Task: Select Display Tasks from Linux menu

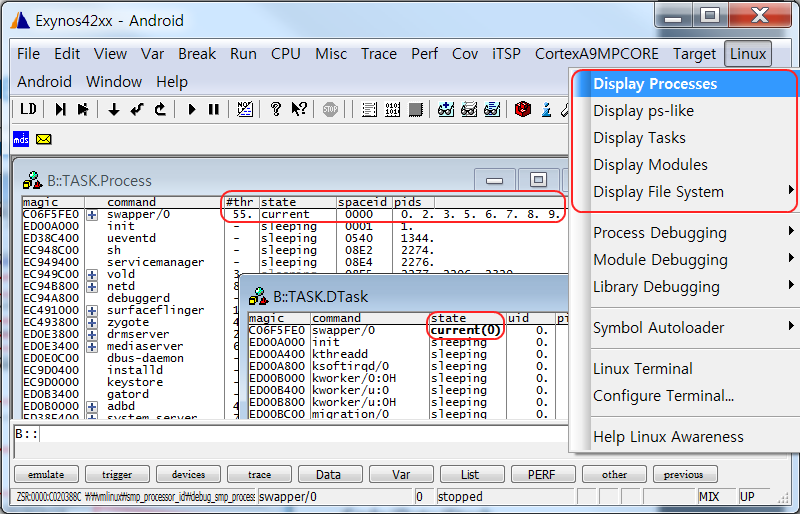Action: coord(639,138)
